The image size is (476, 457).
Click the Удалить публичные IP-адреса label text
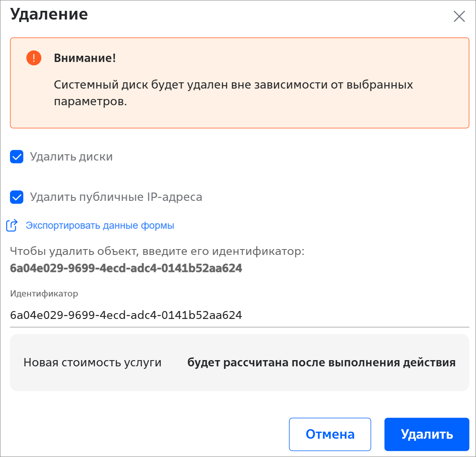coord(116,197)
